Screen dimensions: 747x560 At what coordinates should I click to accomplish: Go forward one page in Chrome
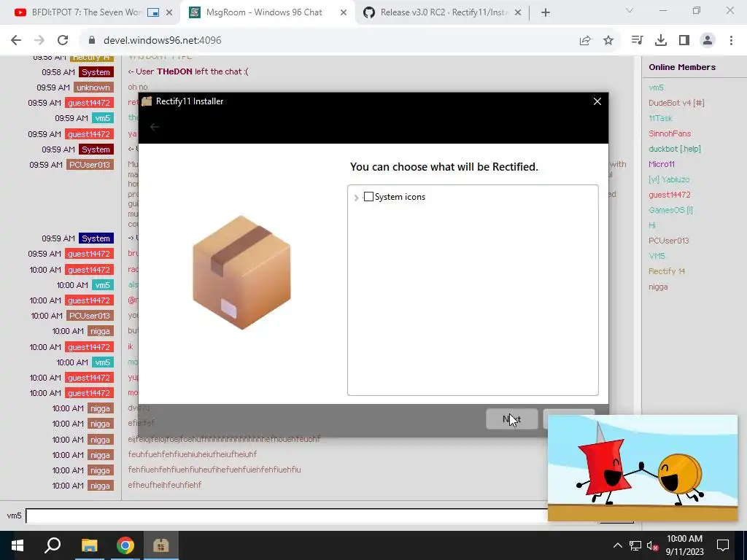(39, 41)
